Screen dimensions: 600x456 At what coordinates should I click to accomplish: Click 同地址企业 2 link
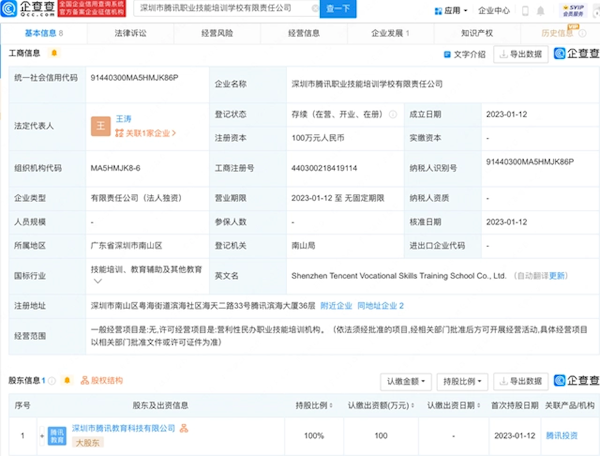point(381,306)
